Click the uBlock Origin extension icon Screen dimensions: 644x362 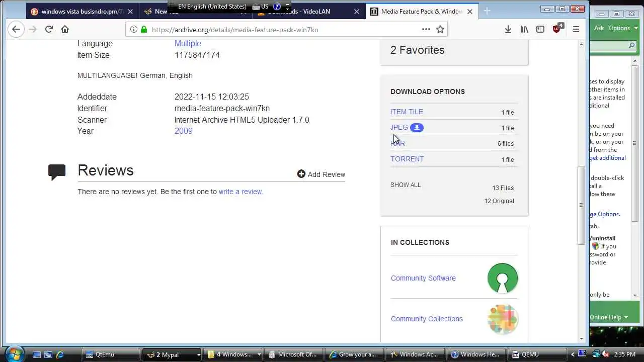[x=557, y=29]
